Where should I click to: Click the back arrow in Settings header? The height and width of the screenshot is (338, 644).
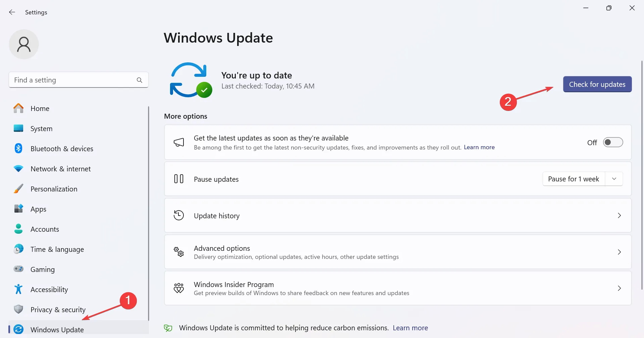(x=12, y=12)
